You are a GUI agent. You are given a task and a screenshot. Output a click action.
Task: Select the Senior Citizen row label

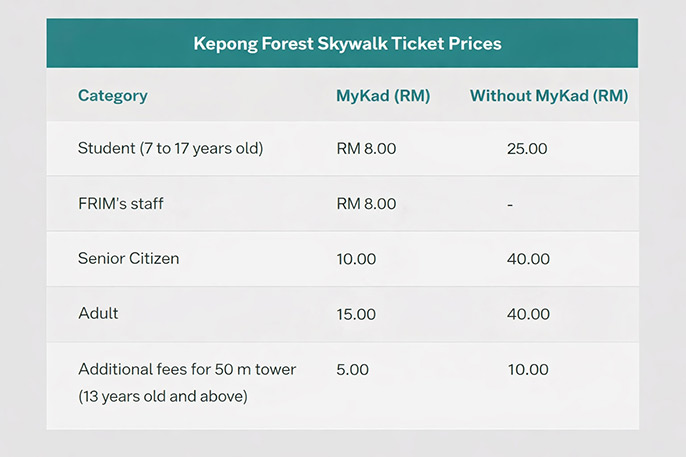[x=128, y=259]
